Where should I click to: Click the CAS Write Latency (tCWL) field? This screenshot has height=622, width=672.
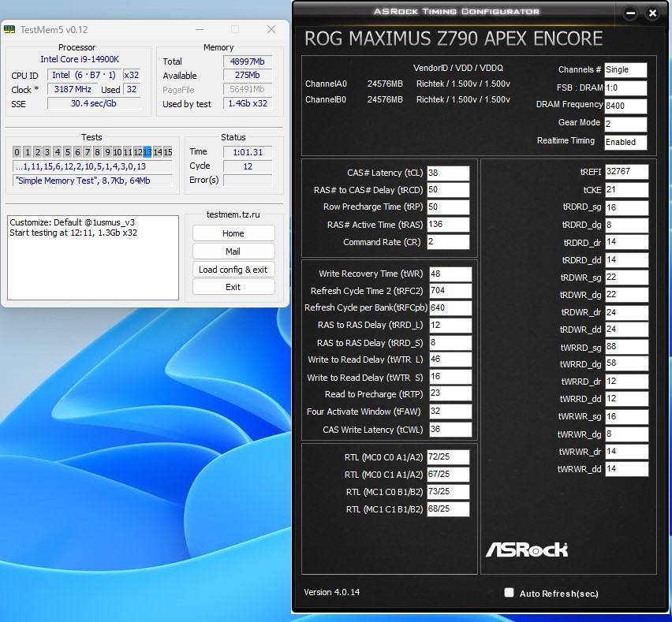coord(450,429)
